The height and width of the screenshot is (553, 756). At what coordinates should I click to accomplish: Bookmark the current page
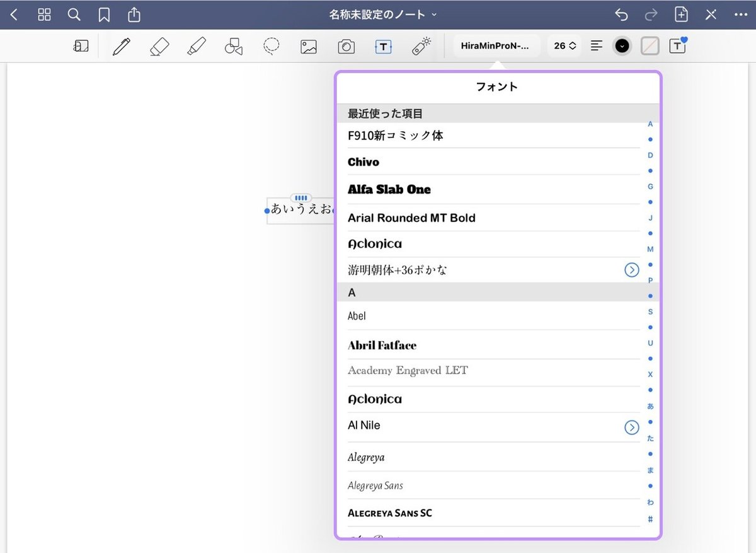(x=104, y=15)
